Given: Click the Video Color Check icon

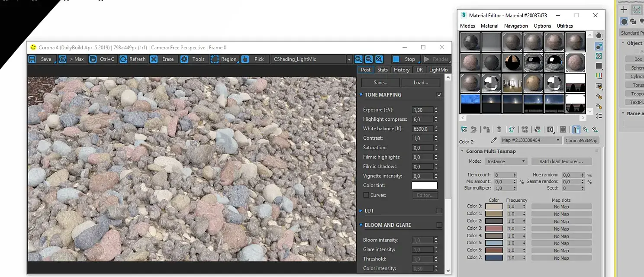Looking at the screenshot, I should [599, 76].
